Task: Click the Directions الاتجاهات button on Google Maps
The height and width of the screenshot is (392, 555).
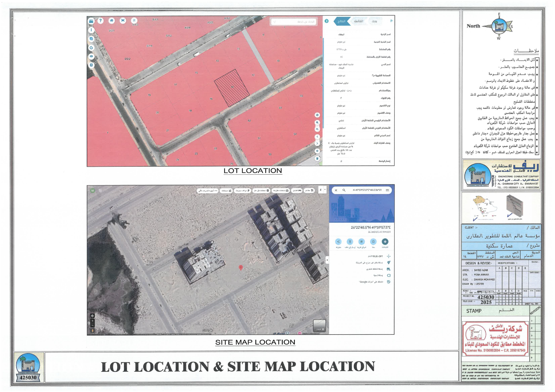Action: coord(385,242)
